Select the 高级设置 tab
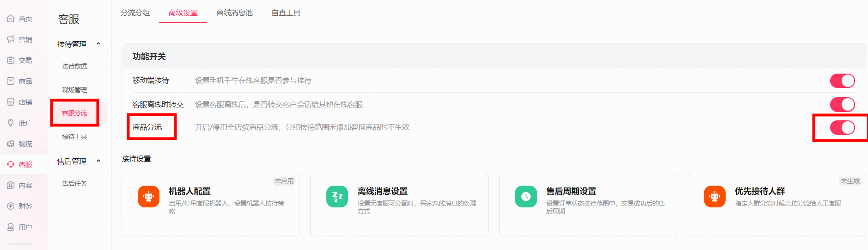868x250 pixels. point(183,12)
